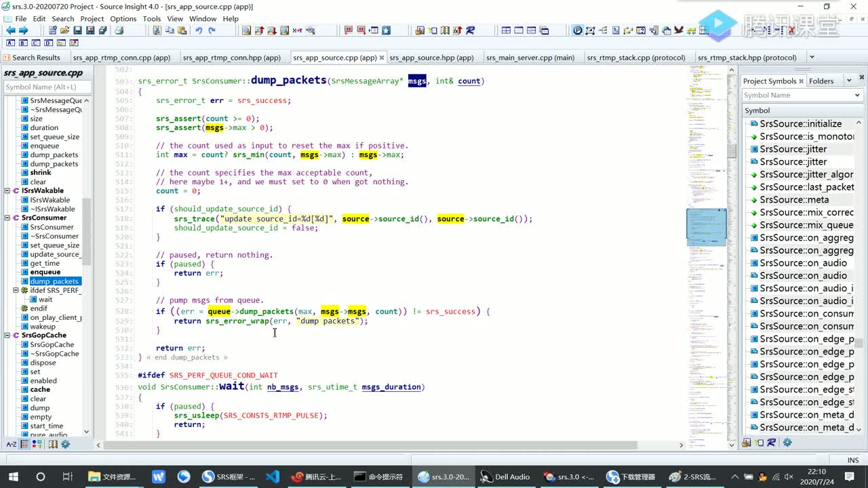This screenshot has width=868, height=488.
Task: Search forward with the down-arrow icon
Action: 272,30
